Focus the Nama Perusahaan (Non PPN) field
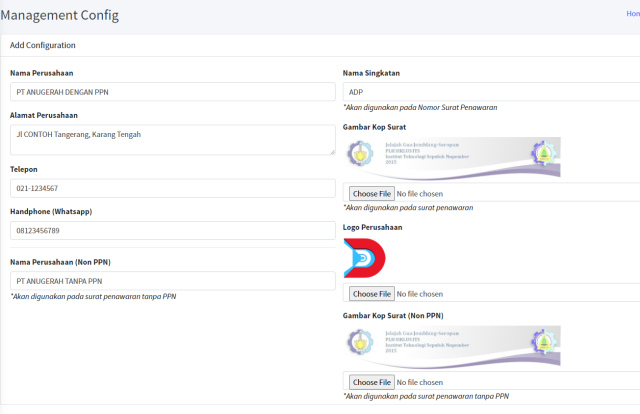The width and height of the screenshot is (640, 414). (172, 281)
